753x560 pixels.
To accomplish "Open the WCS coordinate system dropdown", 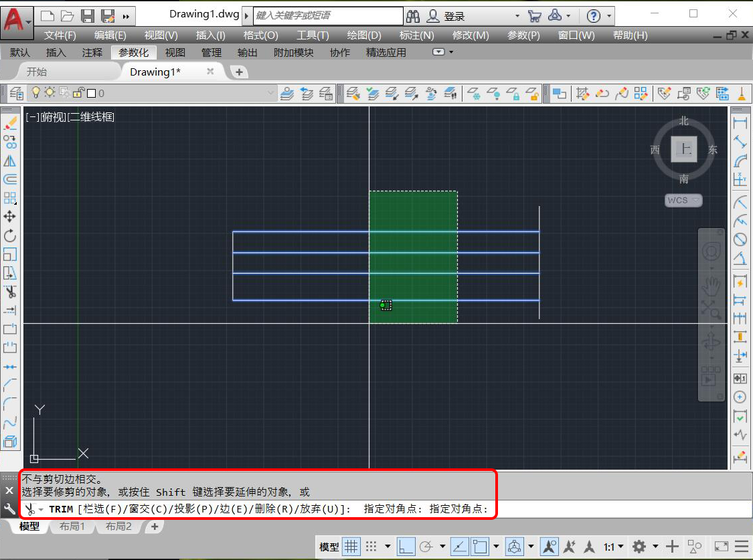I will pyautogui.click(x=683, y=200).
